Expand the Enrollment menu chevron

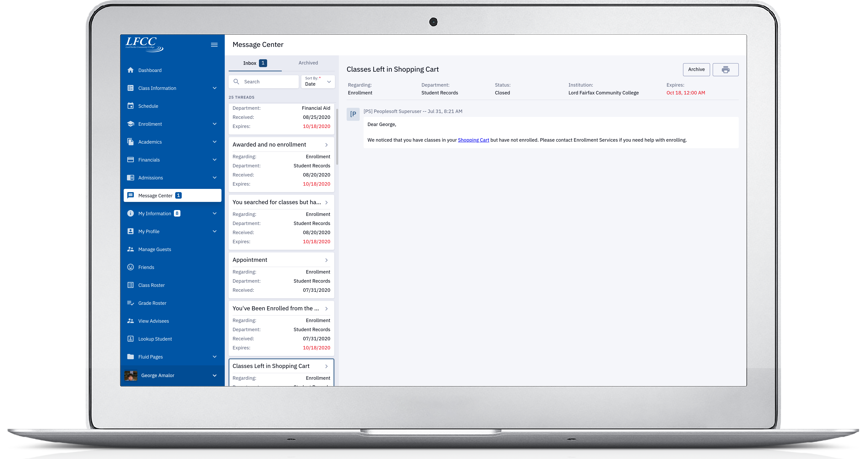pos(215,124)
